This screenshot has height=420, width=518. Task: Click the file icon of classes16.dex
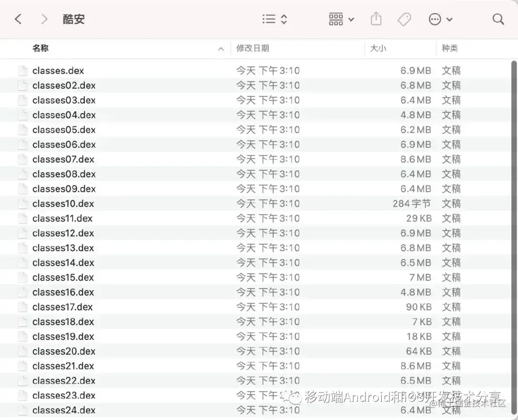(23, 292)
